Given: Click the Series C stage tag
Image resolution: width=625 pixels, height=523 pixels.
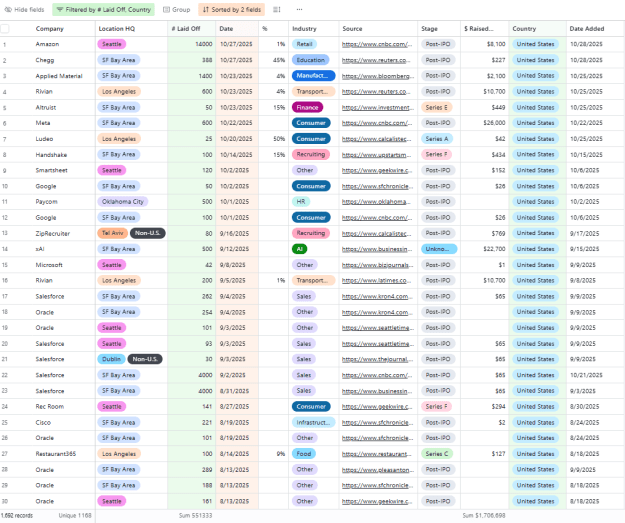Looking at the screenshot, I should click(437, 454).
